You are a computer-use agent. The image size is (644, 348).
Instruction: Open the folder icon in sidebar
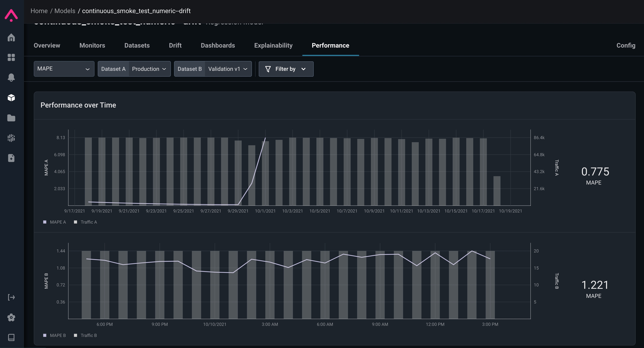pyautogui.click(x=11, y=118)
